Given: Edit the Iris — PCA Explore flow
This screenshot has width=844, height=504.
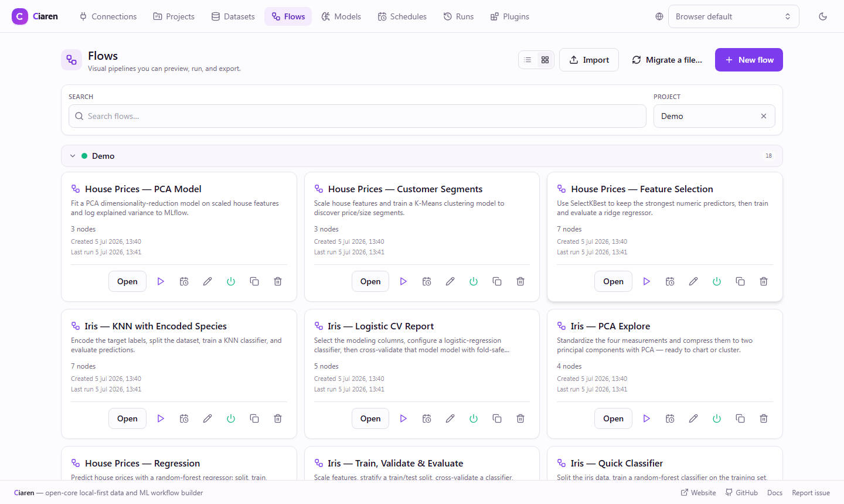Looking at the screenshot, I should 693,418.
